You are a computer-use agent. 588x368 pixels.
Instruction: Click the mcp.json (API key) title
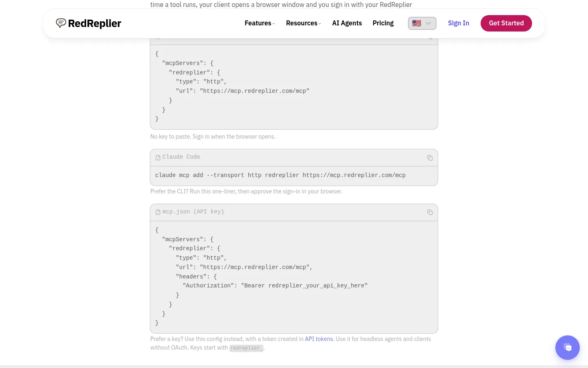pyautogui.click(x=193, y=212)
